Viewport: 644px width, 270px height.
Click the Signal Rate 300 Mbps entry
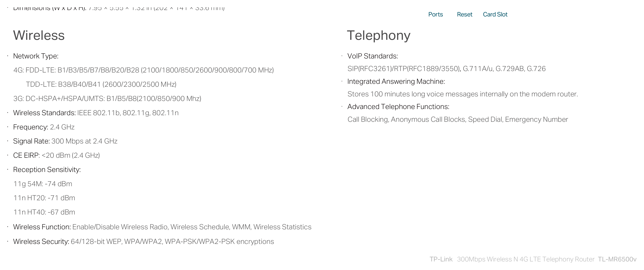65,141
